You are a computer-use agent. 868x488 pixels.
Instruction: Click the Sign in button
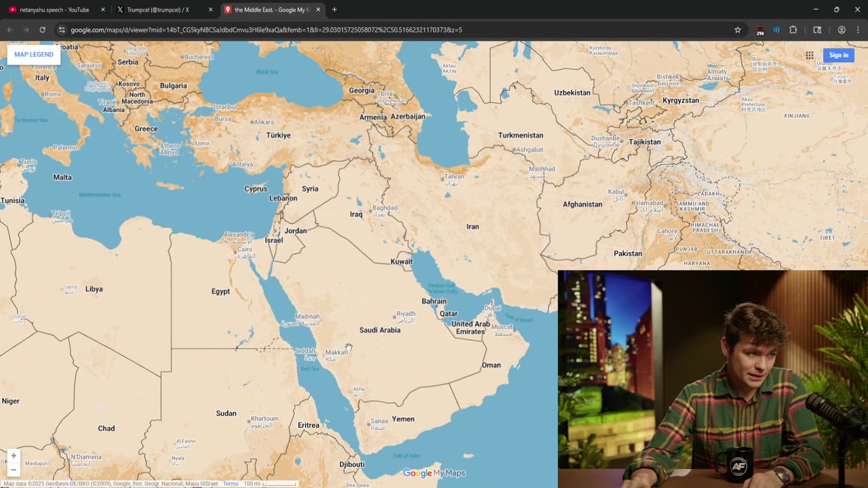pos(838,55)
